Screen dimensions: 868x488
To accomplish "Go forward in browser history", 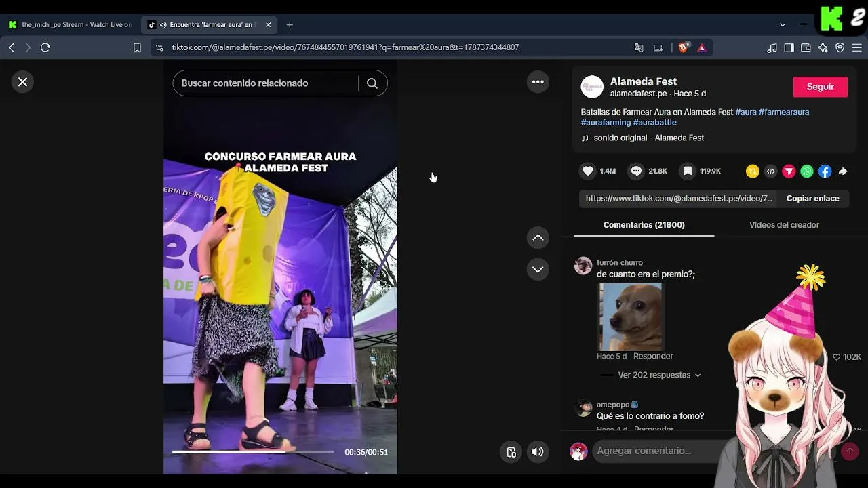I will (x=28, y=47).
